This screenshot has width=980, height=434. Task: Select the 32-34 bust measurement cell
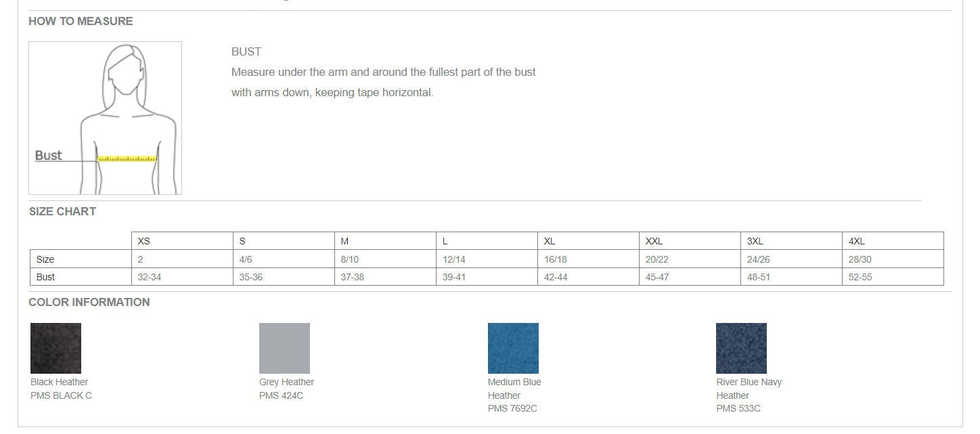click(x=182, y=277)
